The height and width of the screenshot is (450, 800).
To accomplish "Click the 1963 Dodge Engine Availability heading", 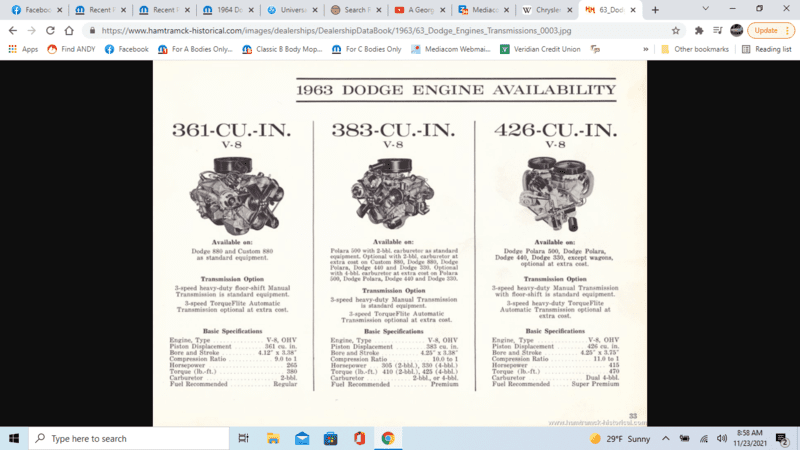I will point(456,90).
